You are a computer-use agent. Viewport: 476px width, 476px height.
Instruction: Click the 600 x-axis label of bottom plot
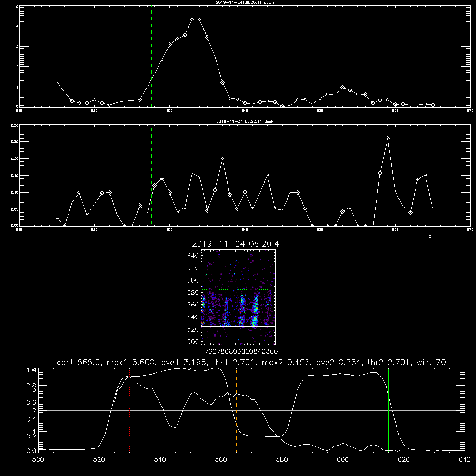point(343,460)
